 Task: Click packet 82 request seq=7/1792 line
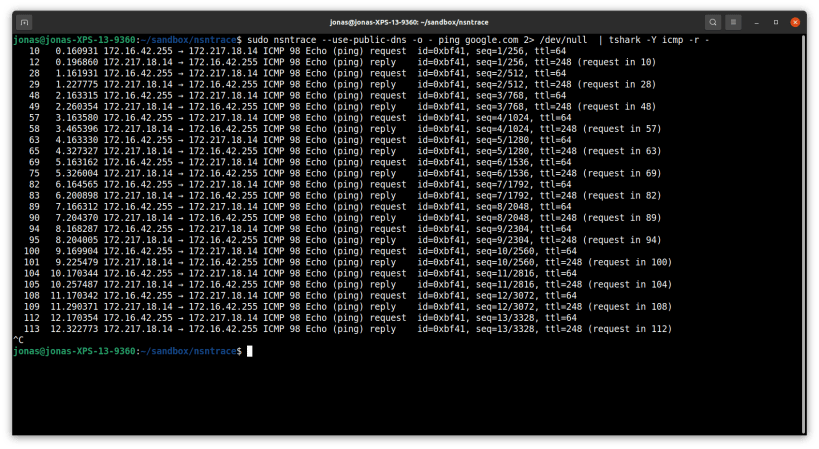coord(300,185)
